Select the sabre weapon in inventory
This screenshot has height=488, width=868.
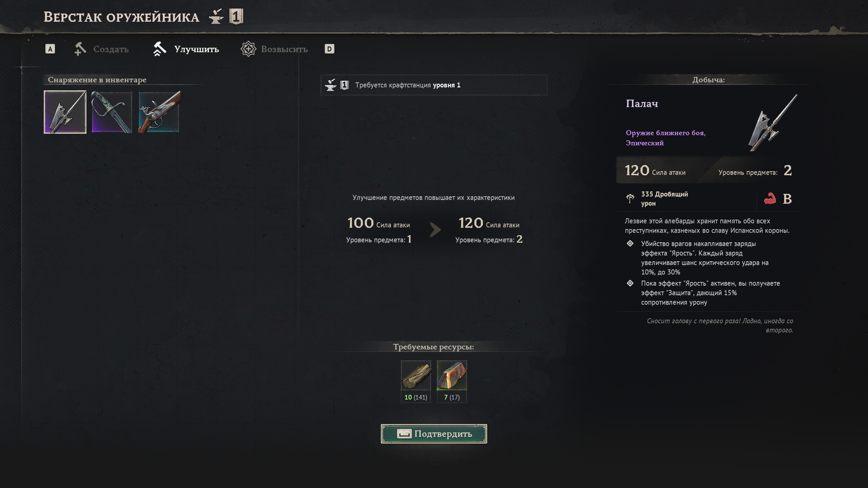[112, 112]
